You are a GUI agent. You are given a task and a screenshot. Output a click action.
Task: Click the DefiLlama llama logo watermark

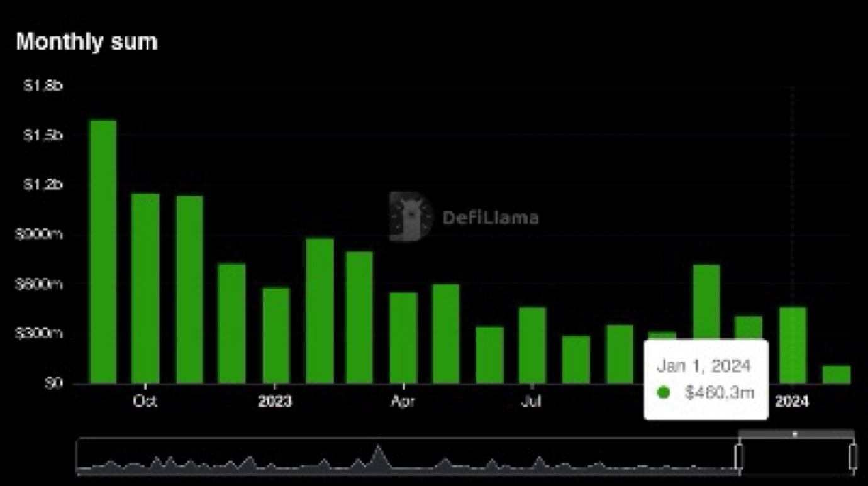[411, 217]
